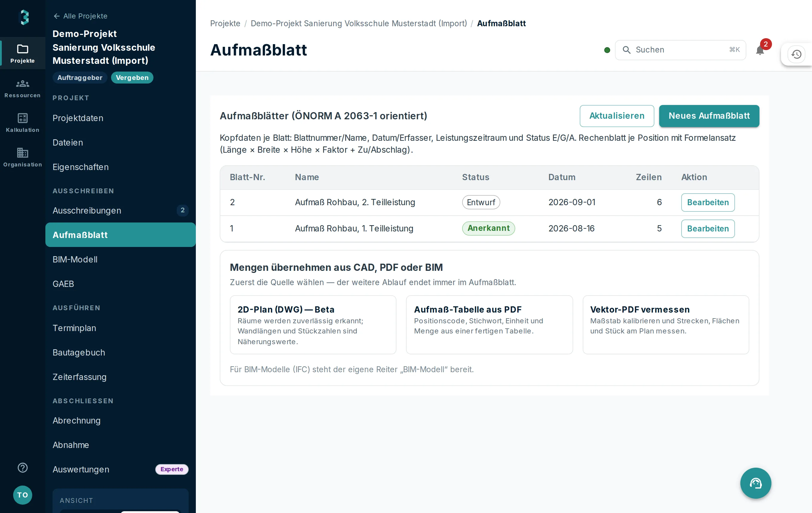Open the Projekte section in the rail
The width and height of the screenshot is (812, 513).
click(x=23, y=53)
